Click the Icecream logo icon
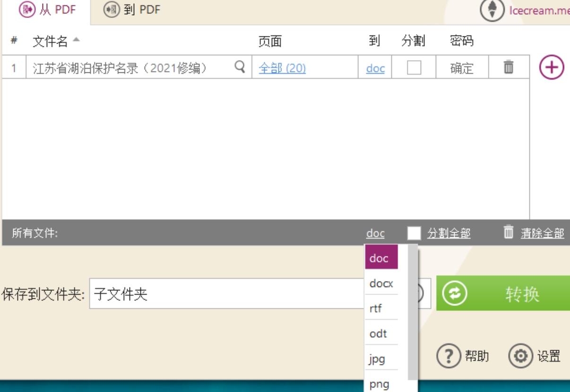 (493, 10)
